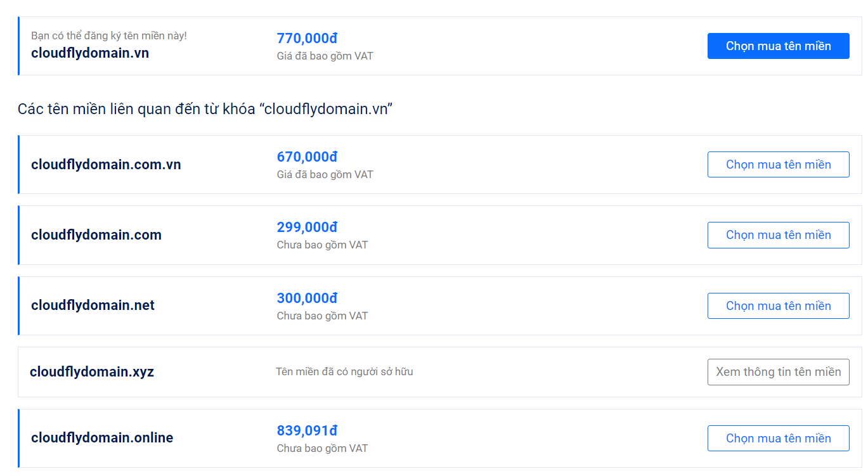This screenshot has width=868, height=476.
Task: Click the cloudflydomain.com domain name
Action: coord(96,235)
